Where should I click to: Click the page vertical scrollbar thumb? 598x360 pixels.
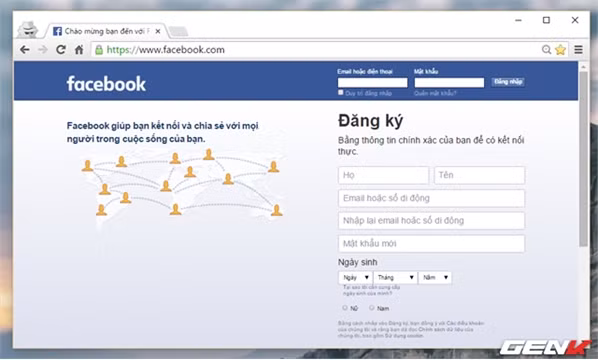(584, 159)
